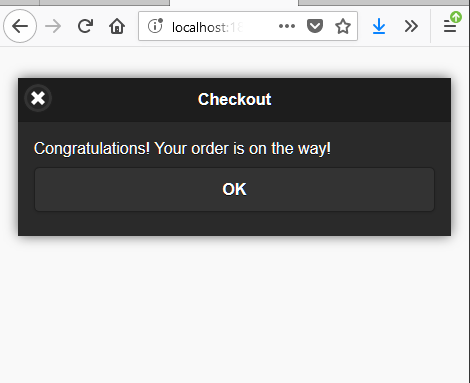Click the congratulations order message text
470x383 pixels.
tap(182, 149)
